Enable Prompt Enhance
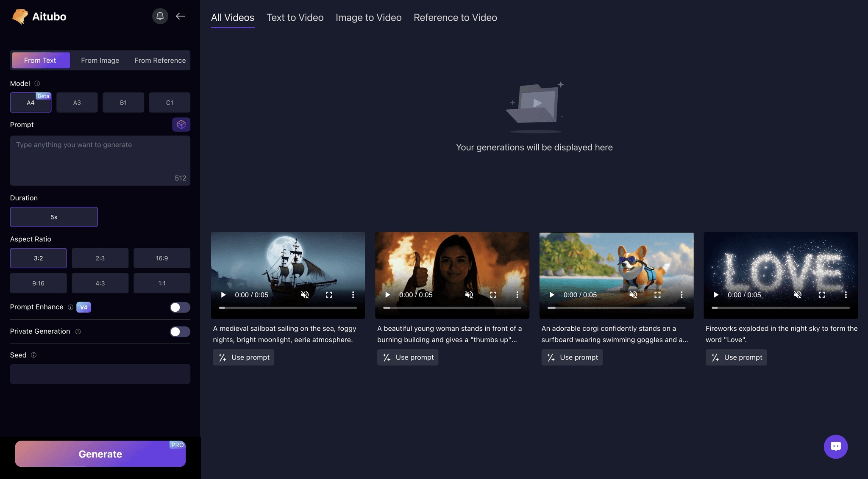Viewport: 868px width, 479px height. [180, 307]
